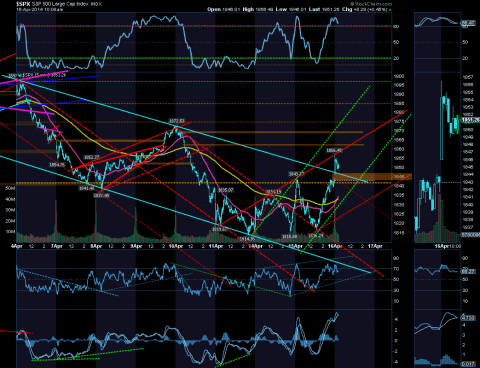Click the highlighted 1845 price axis label

tap(399, 177)
